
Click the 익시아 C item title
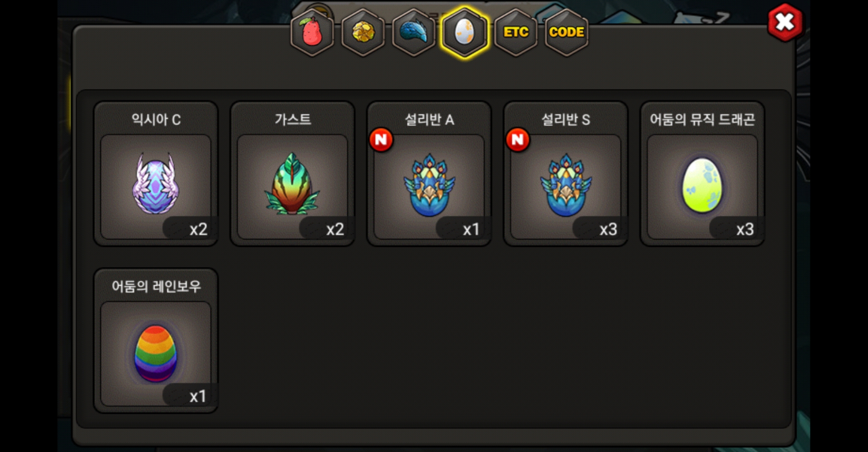[156, 120]
